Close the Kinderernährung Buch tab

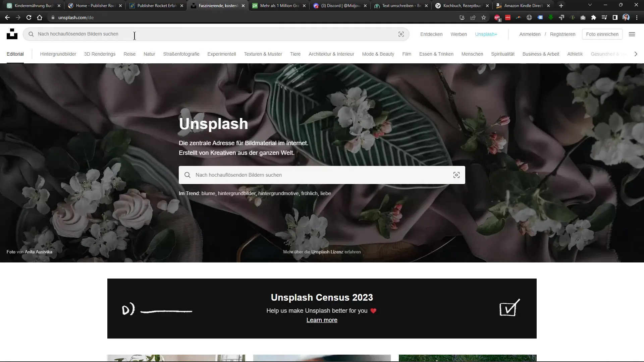59,6
